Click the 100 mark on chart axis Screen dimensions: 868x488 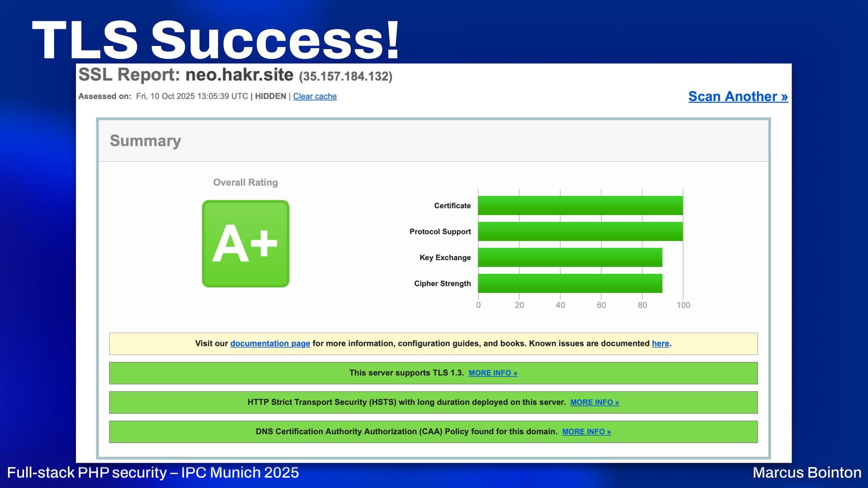[683, 305]
